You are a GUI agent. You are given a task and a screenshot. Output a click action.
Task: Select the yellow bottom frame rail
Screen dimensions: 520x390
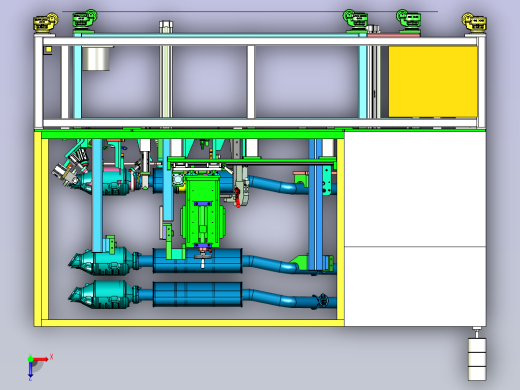(x=193, y=323)
